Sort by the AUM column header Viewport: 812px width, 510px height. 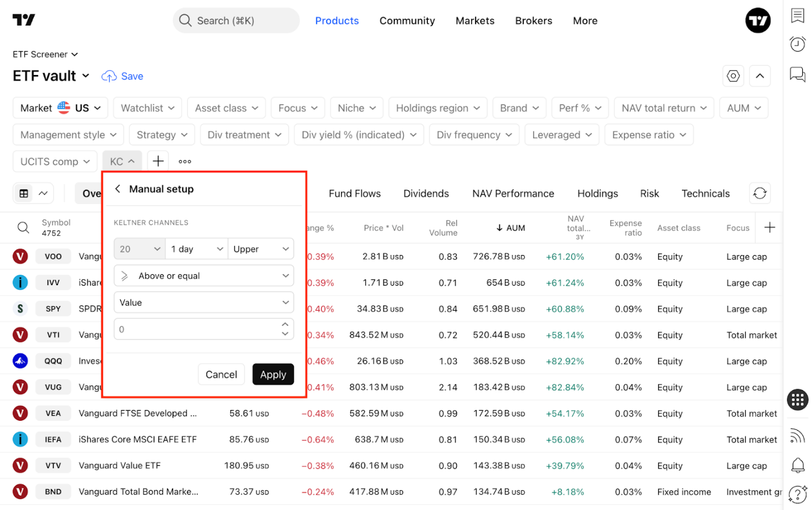pos(510,228)
